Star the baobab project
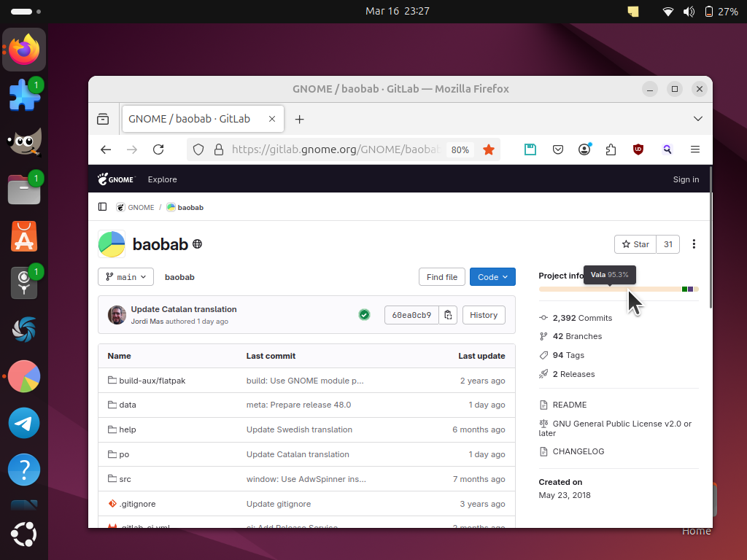 click(635, 244)
